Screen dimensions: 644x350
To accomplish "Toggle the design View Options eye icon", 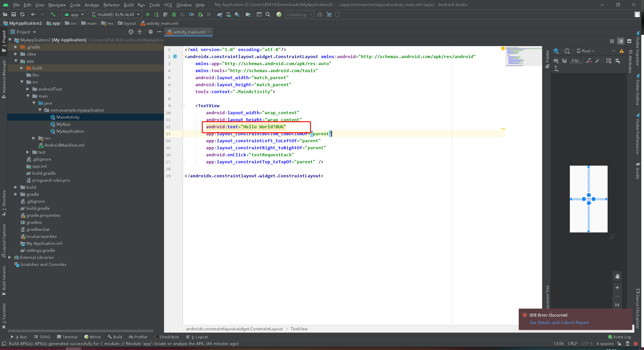I will pyautogui.click(x=556, y=60).
